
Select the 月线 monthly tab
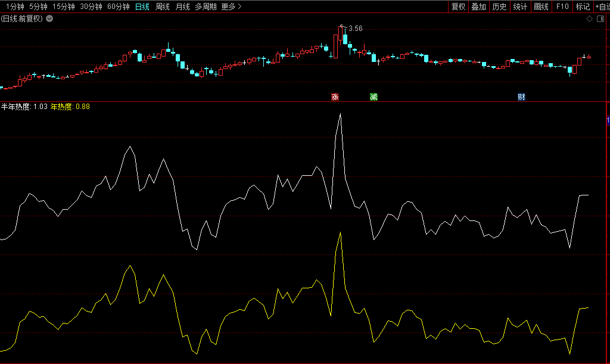pos(182,7)
